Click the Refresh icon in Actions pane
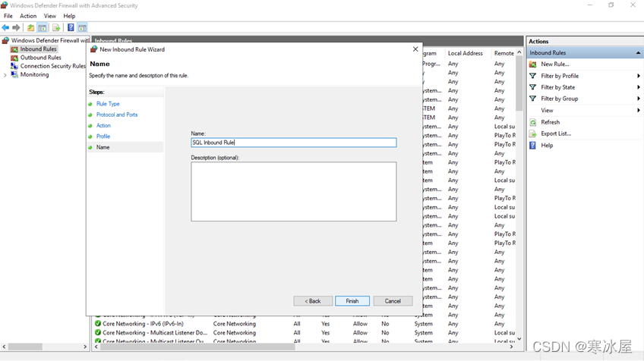 (533, 122)
